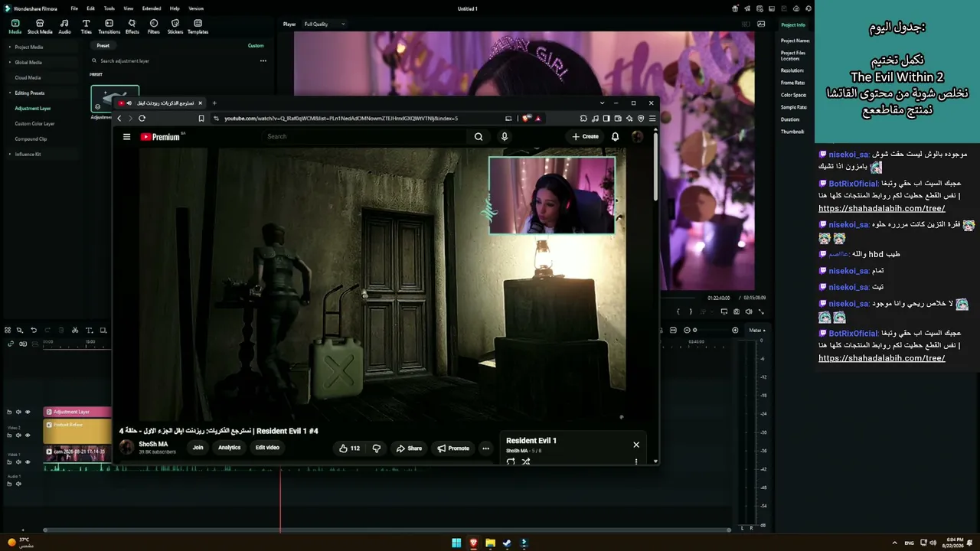Open the Full Quality dropdown in player
980x551 pixels.
point(324,24)
